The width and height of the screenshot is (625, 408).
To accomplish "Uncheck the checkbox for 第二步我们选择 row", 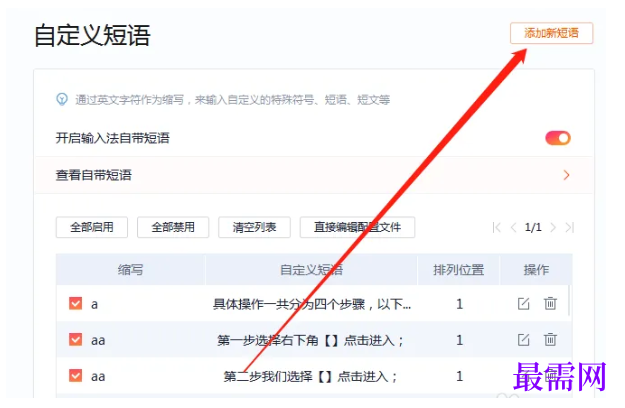I will click(x=75, y=375).
